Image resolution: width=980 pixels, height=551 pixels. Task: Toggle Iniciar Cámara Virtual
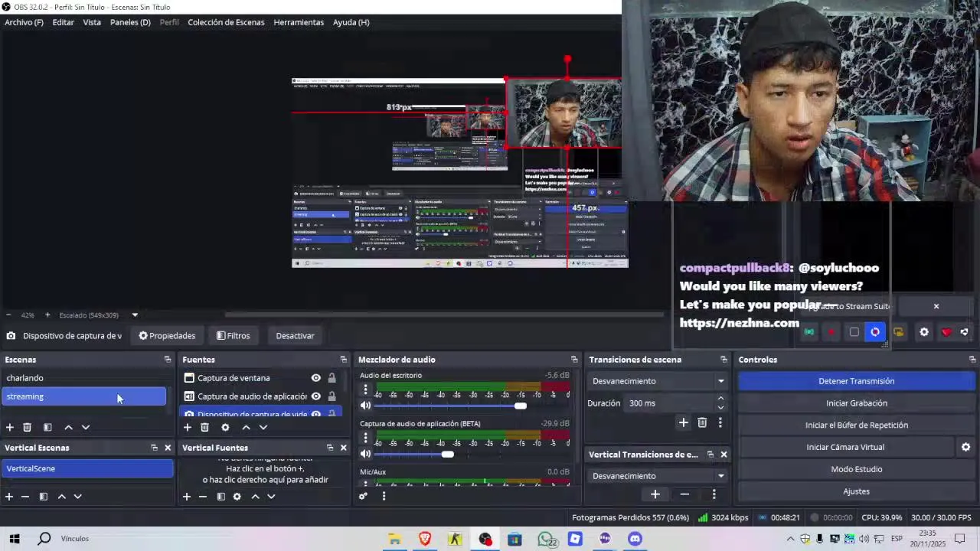pos(845,447)
